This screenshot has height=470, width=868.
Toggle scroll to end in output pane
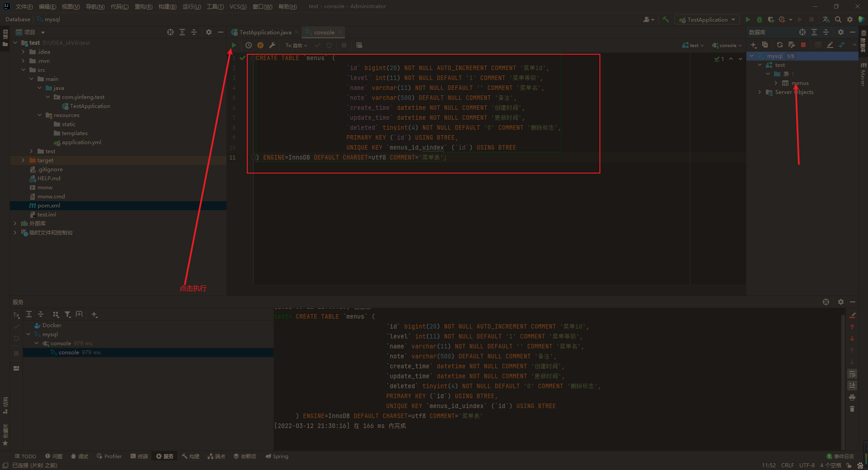[852, 385]
